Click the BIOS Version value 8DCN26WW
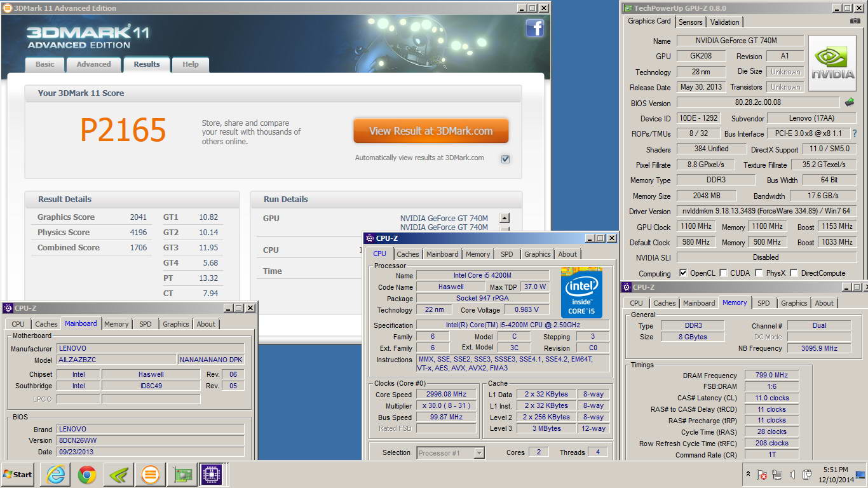 click(150, 440)
